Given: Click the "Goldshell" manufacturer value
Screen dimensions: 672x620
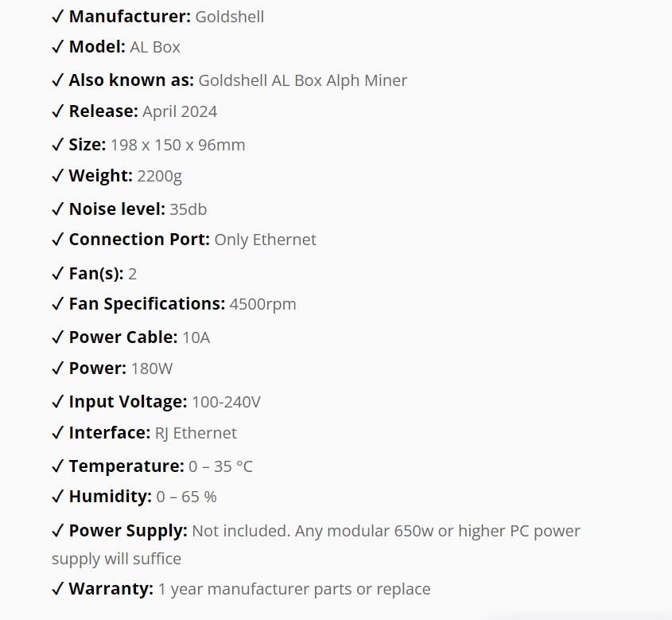Looking at the screenshot, I should 229,17.
